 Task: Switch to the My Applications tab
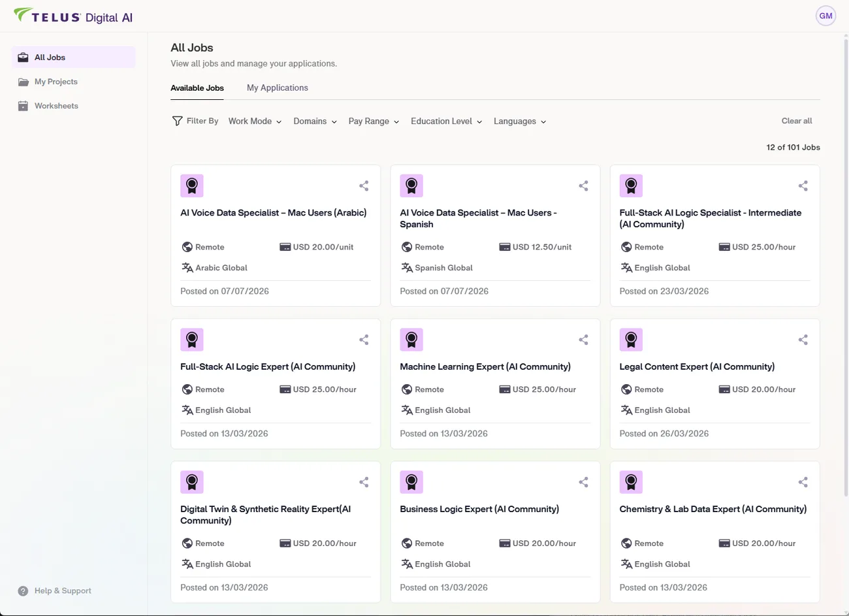point(278,88)
